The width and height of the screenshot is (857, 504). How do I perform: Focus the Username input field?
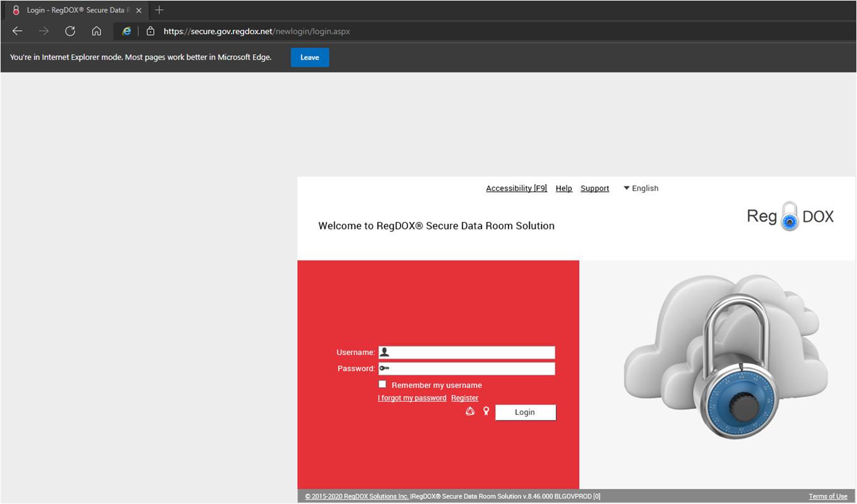pyautogui.click(x=466, y=352)
